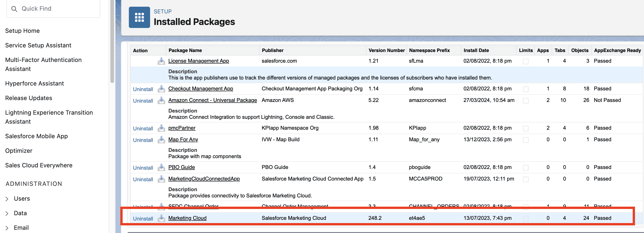Click the Namespace Prefix column header

click(x=429, y=50)
